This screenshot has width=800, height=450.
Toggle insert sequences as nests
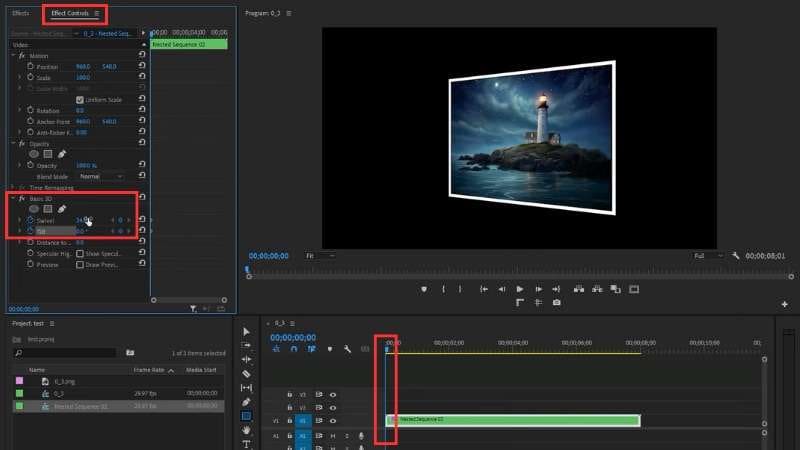[x=276, y=349]
